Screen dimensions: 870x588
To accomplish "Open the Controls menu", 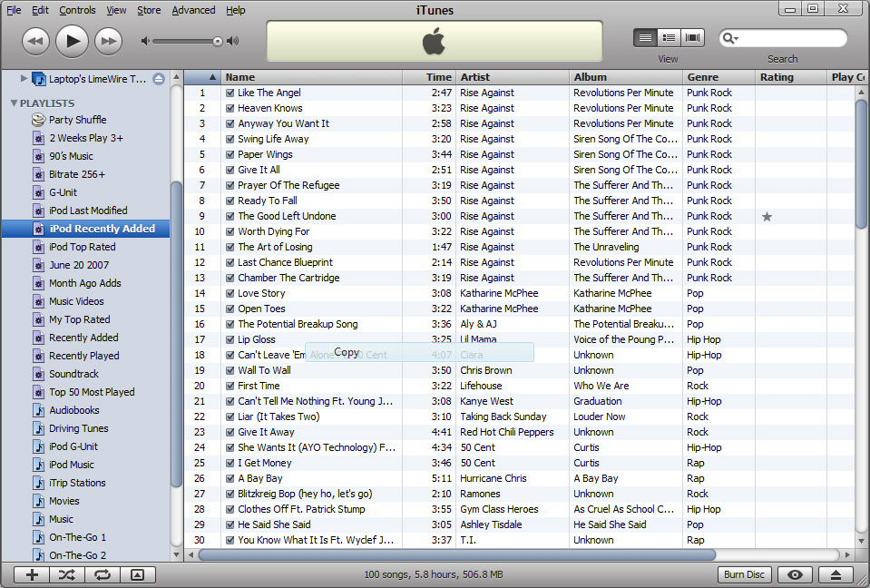I will tap(77, 10).
